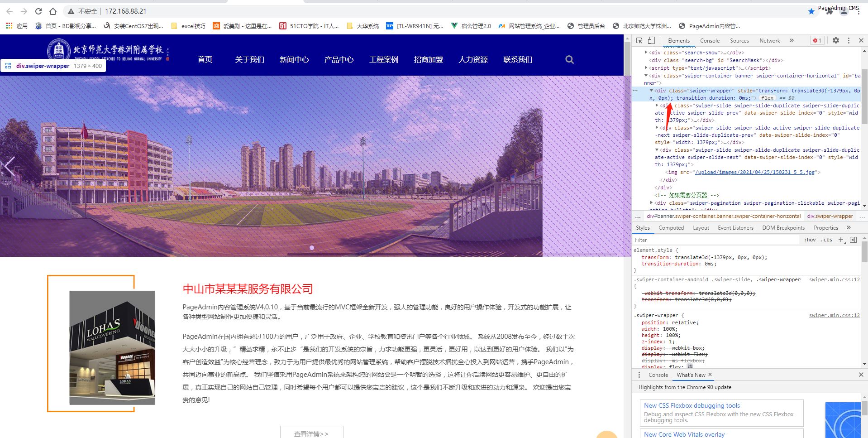Show previous banner slide arrow

click(x=10, y=166)
